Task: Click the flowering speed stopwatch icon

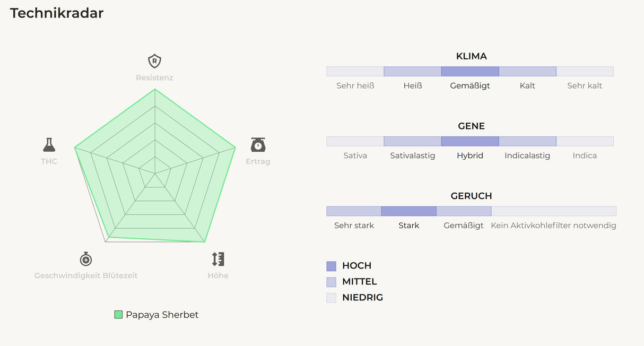Action: tap(86, 259)
